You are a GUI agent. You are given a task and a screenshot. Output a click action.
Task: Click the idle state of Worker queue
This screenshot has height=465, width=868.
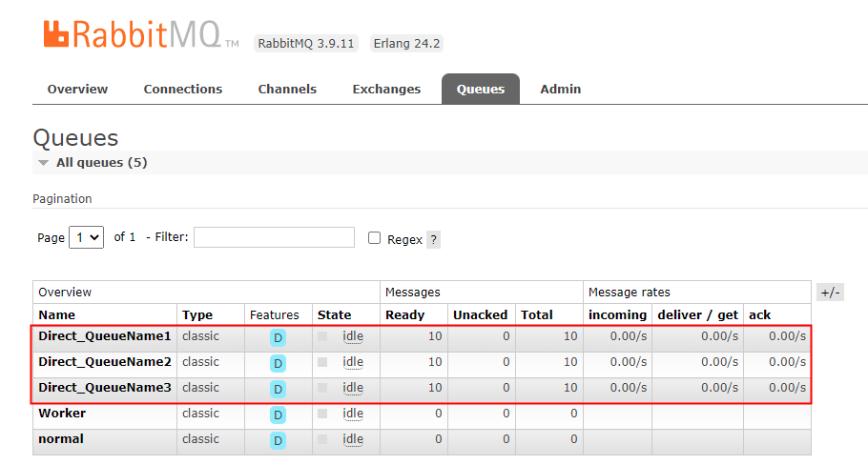353,414
